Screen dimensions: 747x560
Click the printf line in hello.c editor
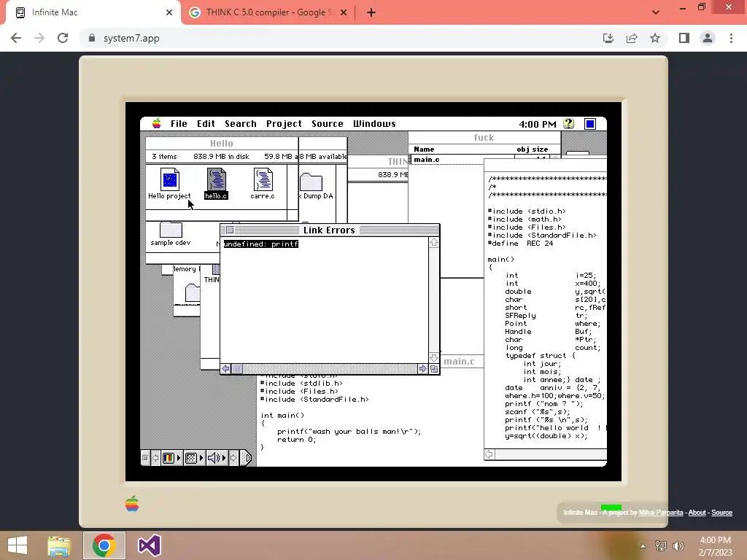click(349, 432)
